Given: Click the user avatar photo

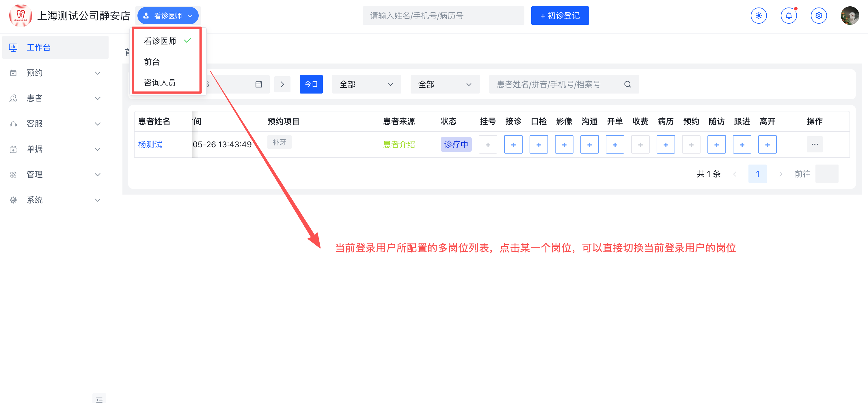Looking at the screenshot, I should (850, 16).
